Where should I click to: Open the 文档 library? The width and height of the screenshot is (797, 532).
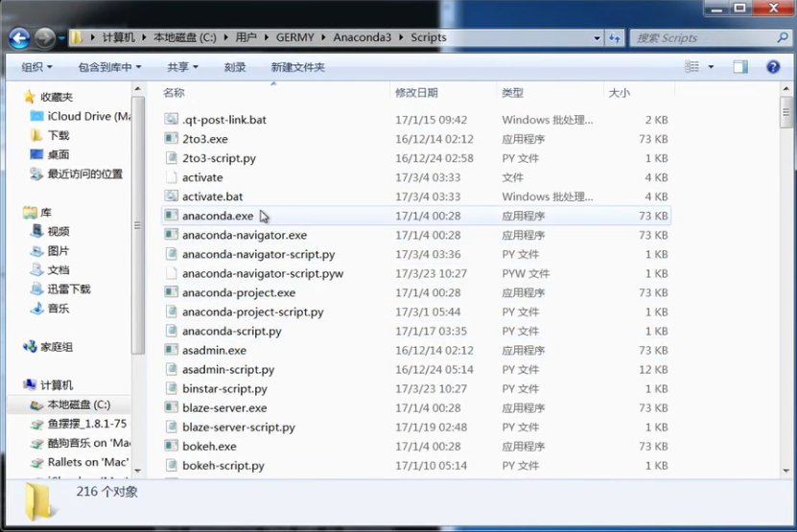(x=50, y=270)
